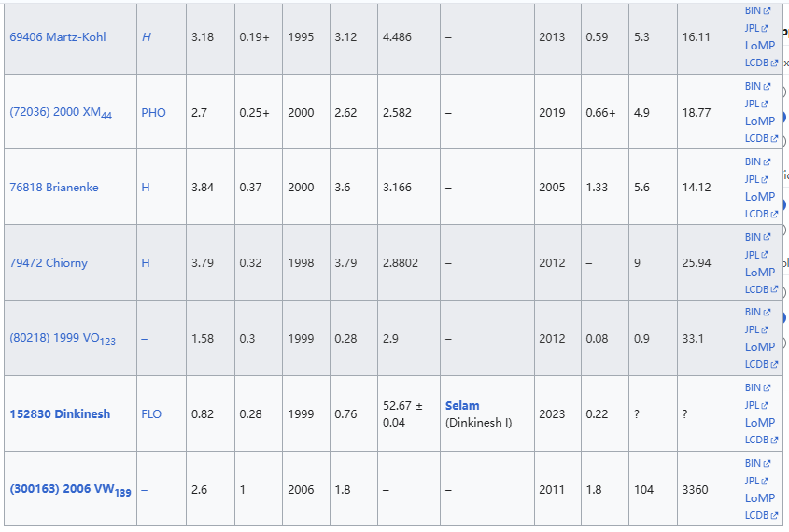Viewport: 789px width, 532px height.
Task: Click the (72036) 2000 XM44 link
Action: (x=61, y=113)
